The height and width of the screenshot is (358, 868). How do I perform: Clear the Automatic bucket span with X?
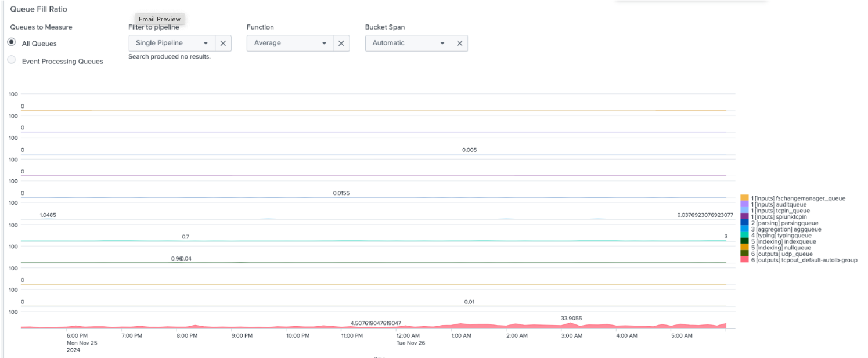click(x=459, y=43)
